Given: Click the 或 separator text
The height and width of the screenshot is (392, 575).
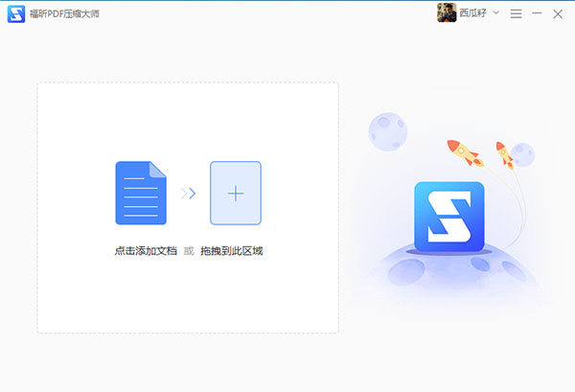Looking at the screenshot, I should (188, 251).
